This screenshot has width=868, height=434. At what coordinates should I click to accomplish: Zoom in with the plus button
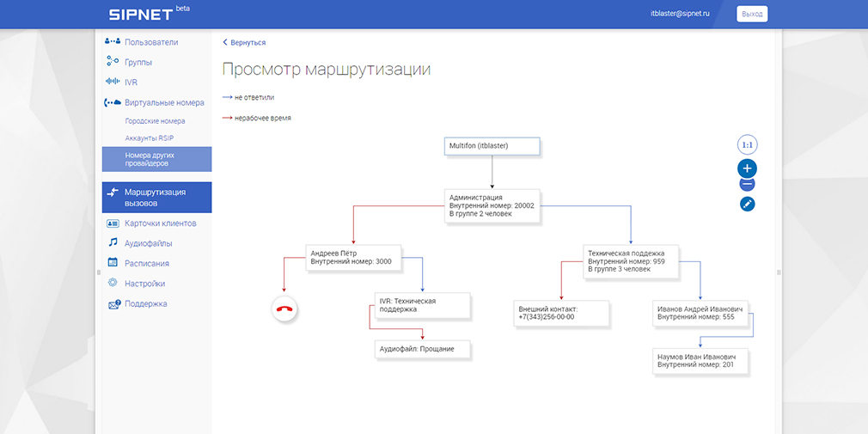tap(748, 168)
